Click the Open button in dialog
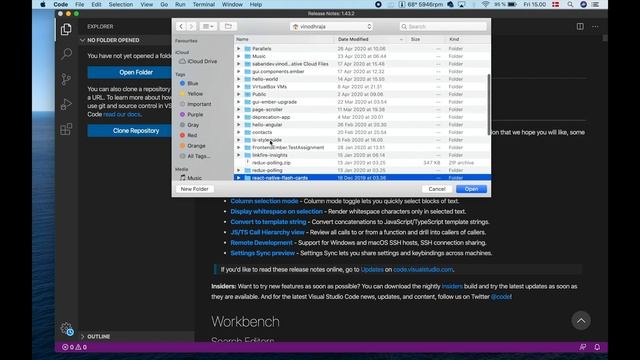 (x=471, y=189)
